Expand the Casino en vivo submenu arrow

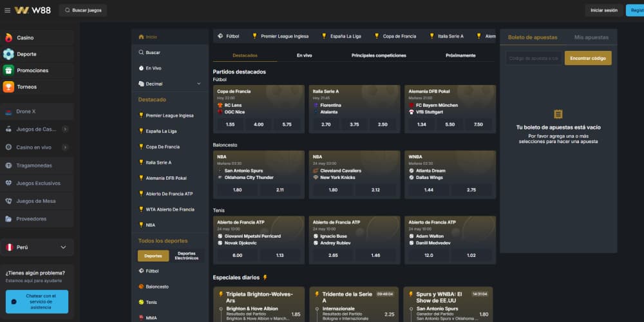[65, 147]
